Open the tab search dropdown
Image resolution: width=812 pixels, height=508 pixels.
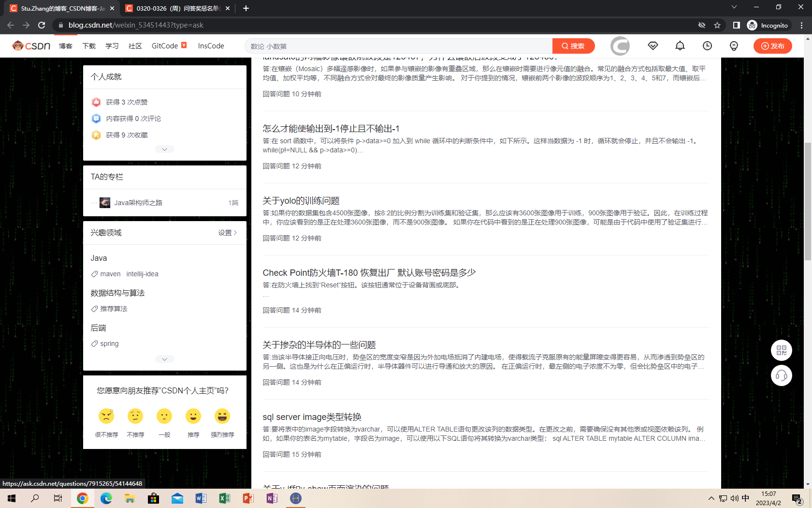click(x=734, y=7)
